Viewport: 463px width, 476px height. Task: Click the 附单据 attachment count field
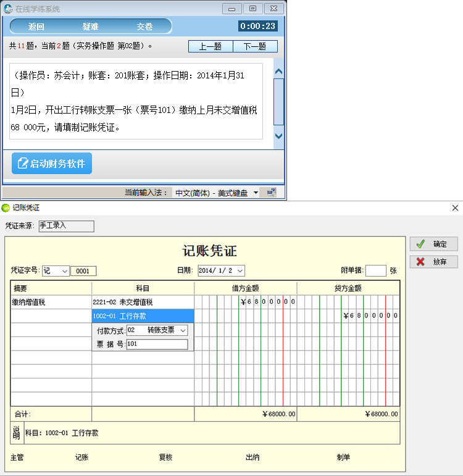(x=375, y=270)
